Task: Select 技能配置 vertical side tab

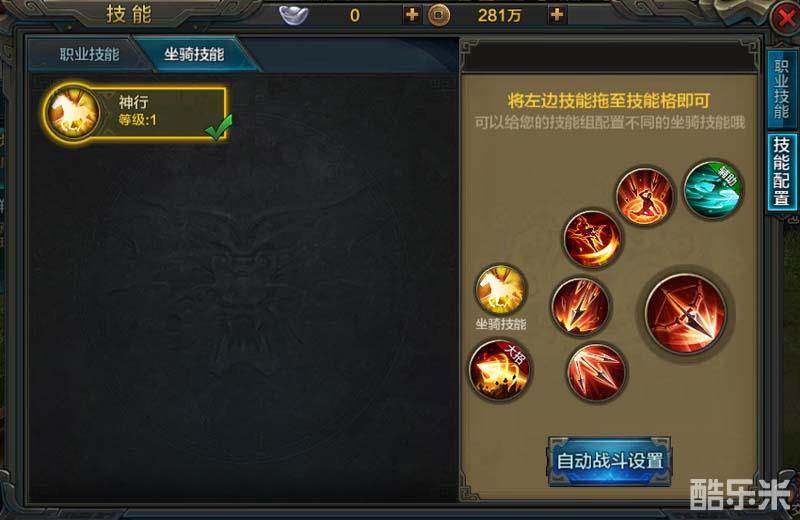Action: click(781, 171)
